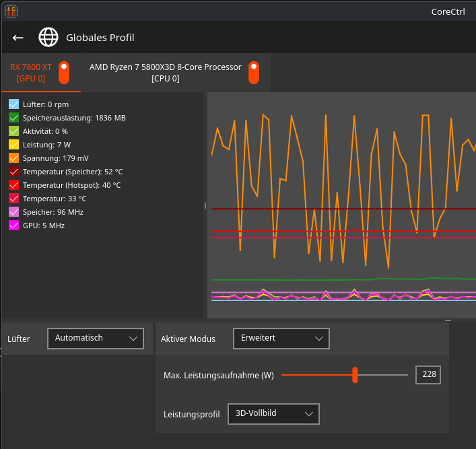Click the Max. Leistungsaufnahme slider handle
Image resolution: width=476 pixels, height=449 pixels.
point(355,375)
